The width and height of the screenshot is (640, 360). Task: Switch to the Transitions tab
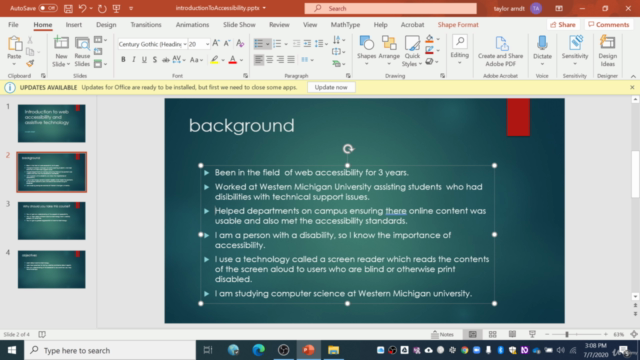146,25
